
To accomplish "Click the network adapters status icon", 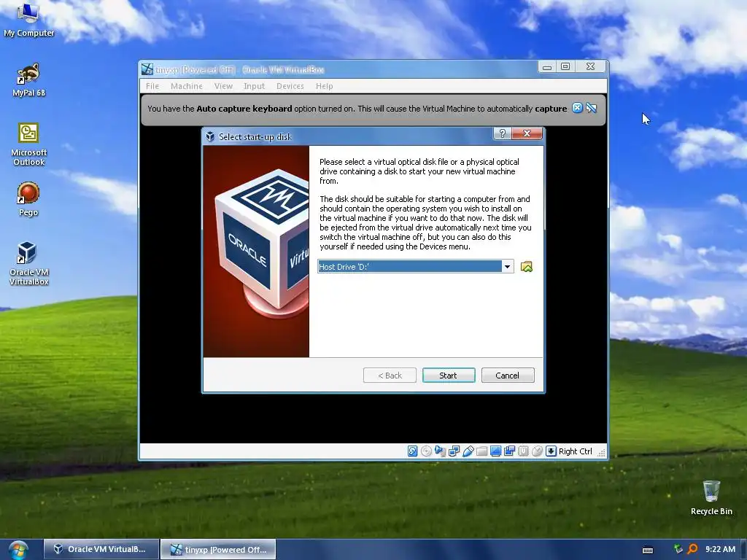I will click(454, 451).
